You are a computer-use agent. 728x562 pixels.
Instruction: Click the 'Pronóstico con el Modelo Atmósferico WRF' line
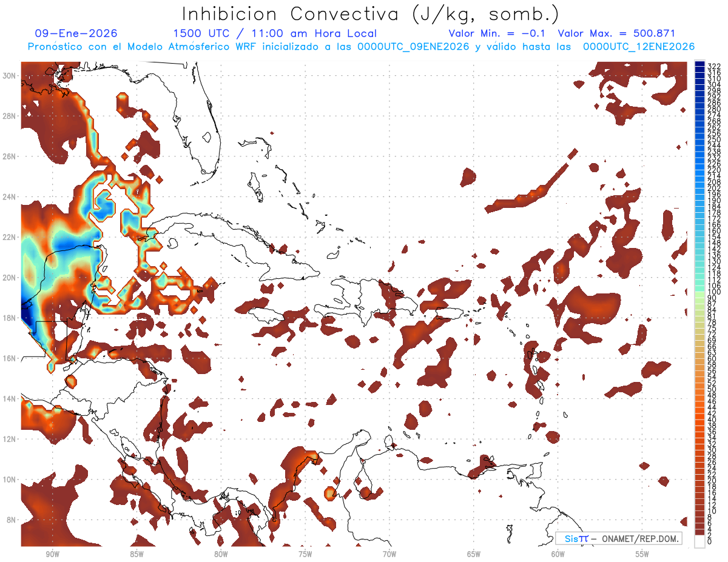coord(143,47)
